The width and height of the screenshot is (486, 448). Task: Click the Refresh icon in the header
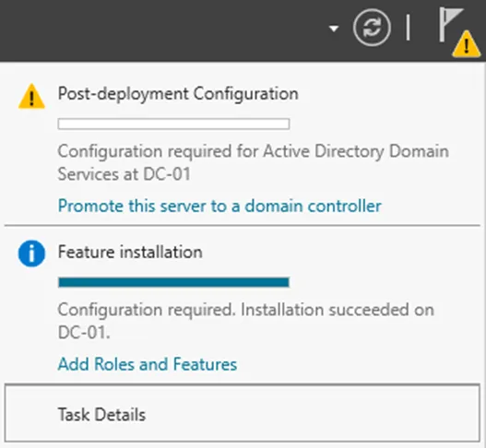372,28
